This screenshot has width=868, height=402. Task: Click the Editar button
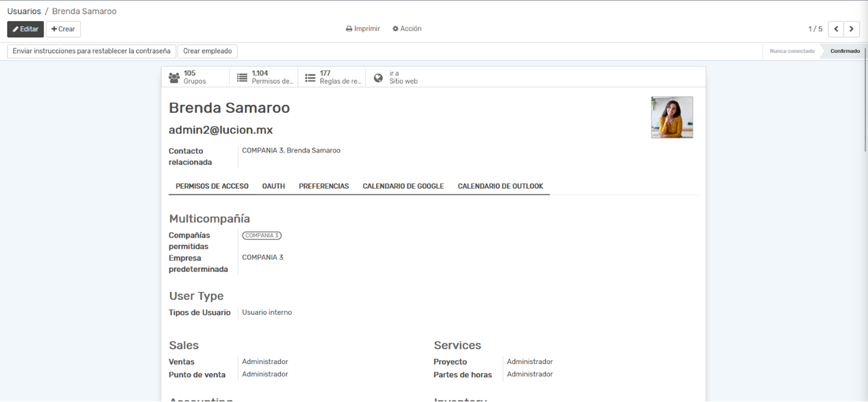pyautogui.click(x=25, y=29)
